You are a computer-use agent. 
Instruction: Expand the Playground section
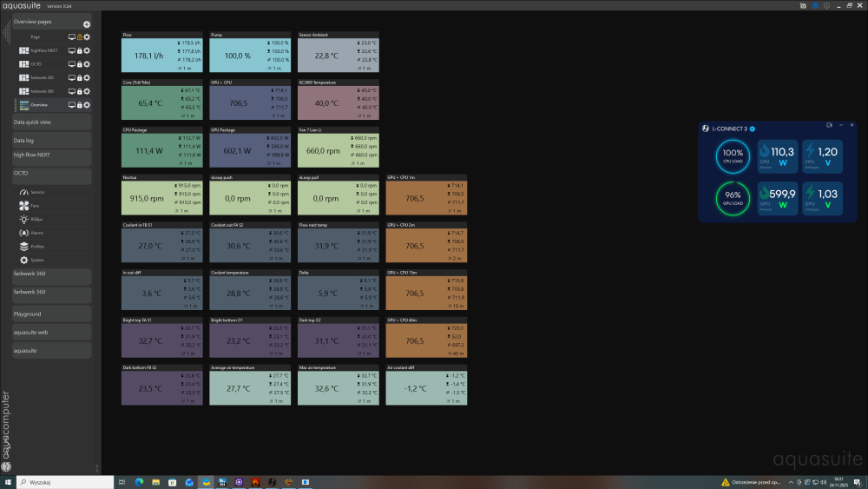point(51,314)
